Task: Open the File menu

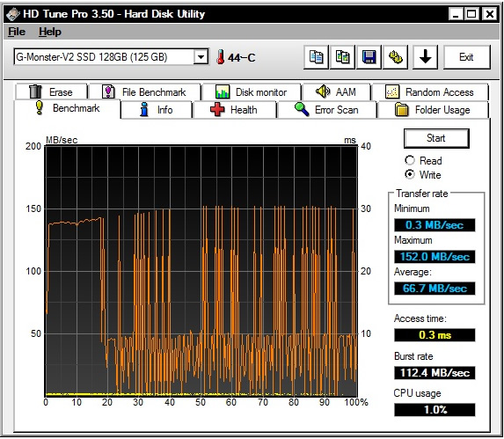Action: [17, 32]
